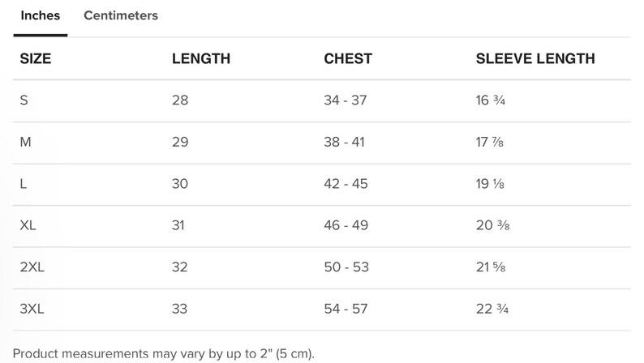The width and height of the screenshot is (644, 363).
Task: Click the SLEEVE LENGTH column header
Action: click(535, 58)
